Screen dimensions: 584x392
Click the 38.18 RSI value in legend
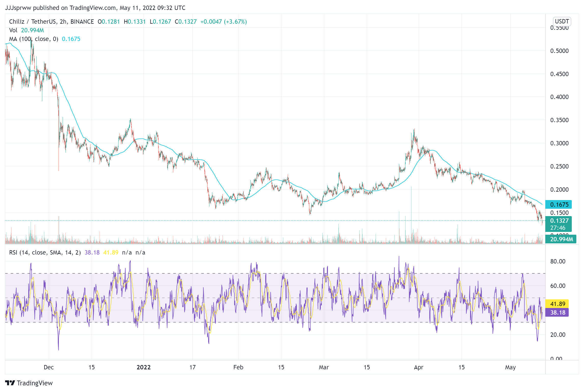tap(92, 253)
